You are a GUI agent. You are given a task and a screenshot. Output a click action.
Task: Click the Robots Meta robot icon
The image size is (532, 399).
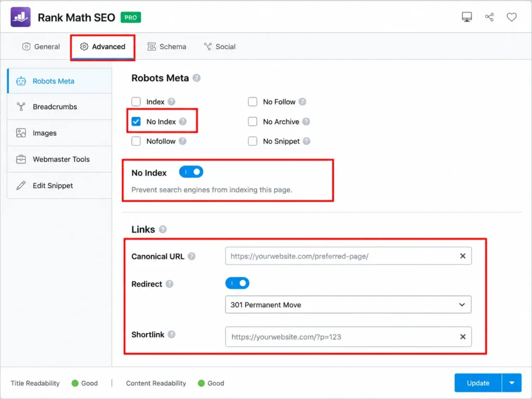(21, 81)
